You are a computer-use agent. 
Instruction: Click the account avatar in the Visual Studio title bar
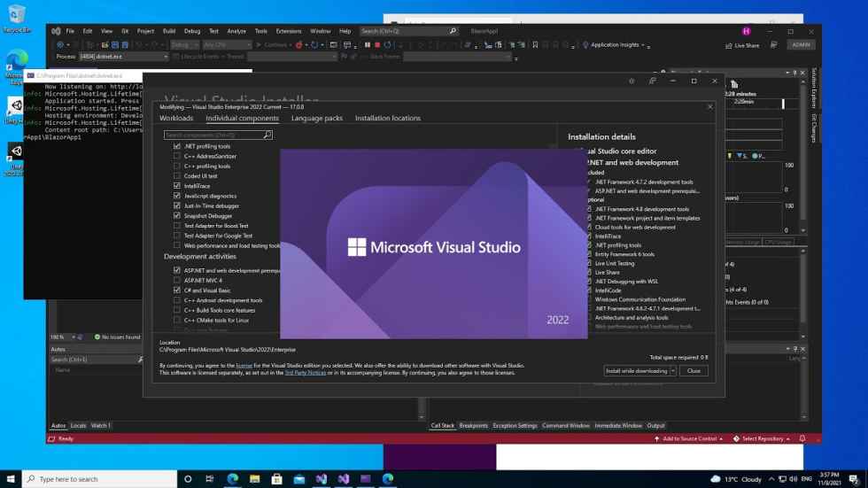[746, 31]
